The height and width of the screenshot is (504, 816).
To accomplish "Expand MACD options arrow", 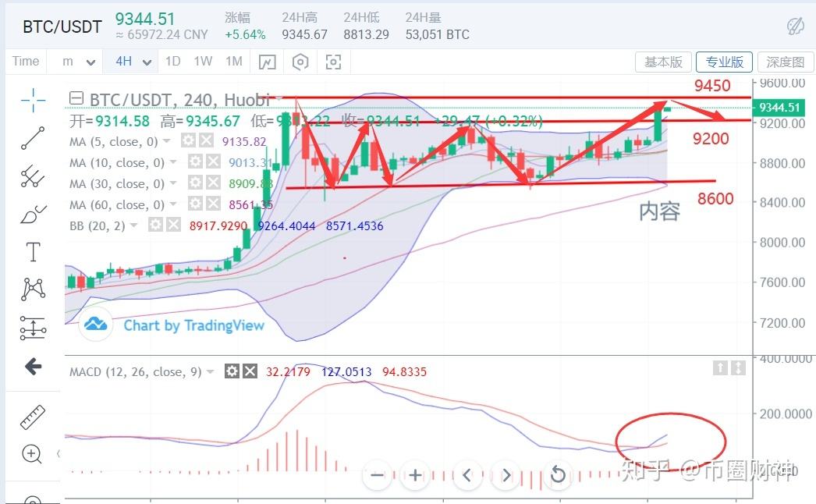I will (211, 371).
